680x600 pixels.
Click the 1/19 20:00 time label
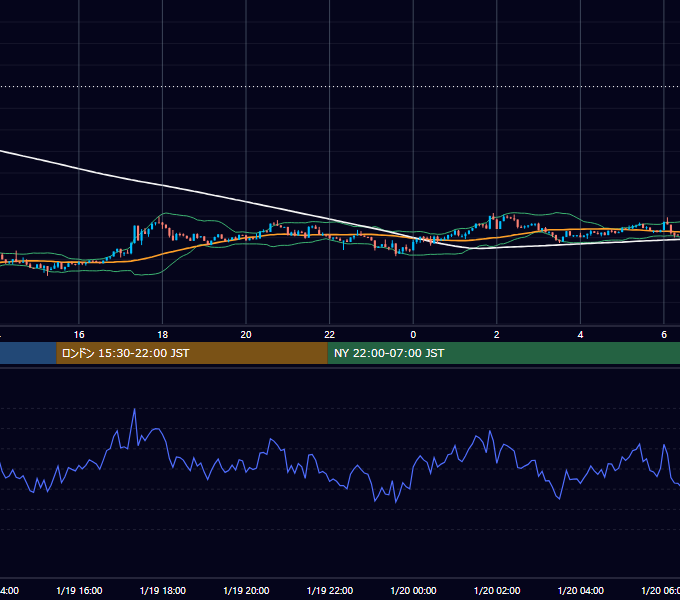coord(246,590)
